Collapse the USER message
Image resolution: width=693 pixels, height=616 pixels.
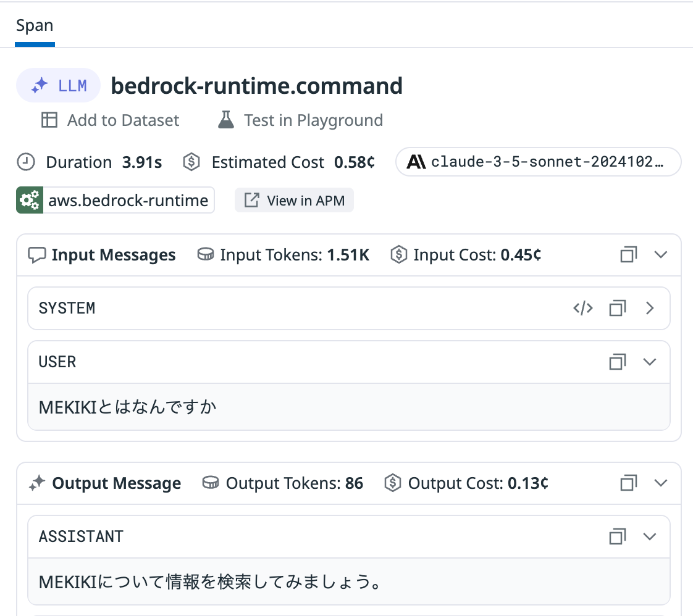[x=650, y=362]
